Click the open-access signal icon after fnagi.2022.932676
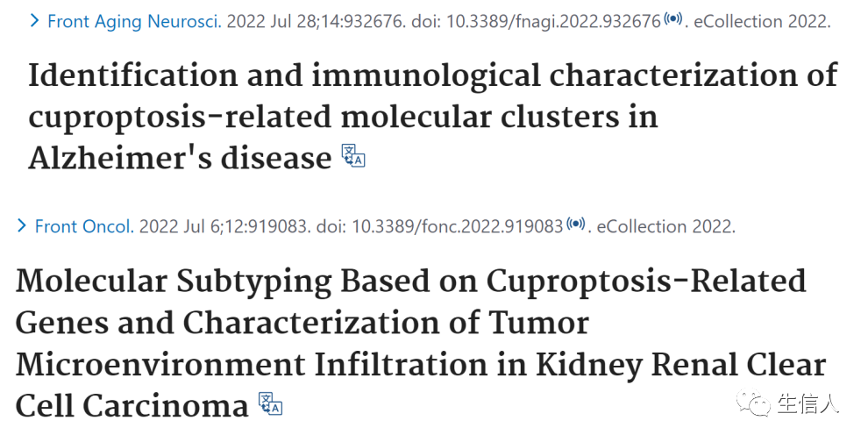This screenshot has height=442, width=868. coord(673,18)
